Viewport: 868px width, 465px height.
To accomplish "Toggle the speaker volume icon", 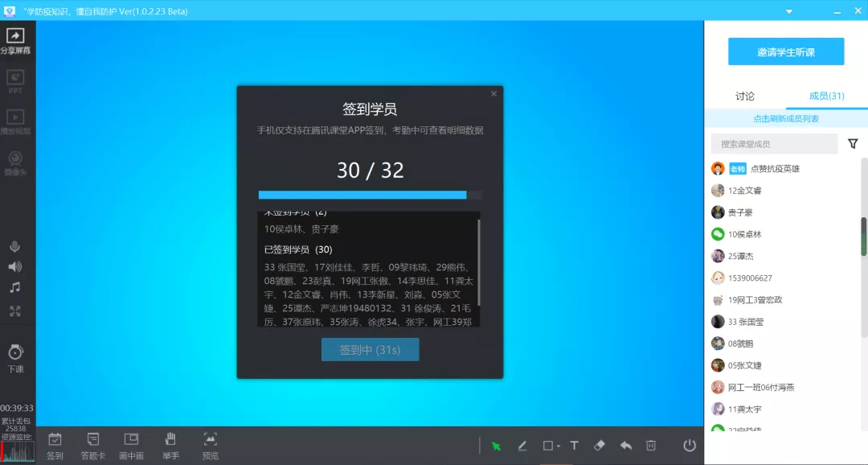I will coord(15,267).
